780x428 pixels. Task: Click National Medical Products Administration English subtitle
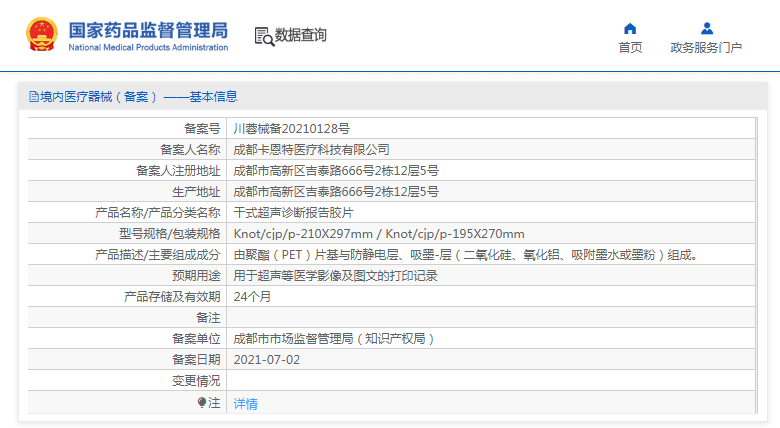148,47
